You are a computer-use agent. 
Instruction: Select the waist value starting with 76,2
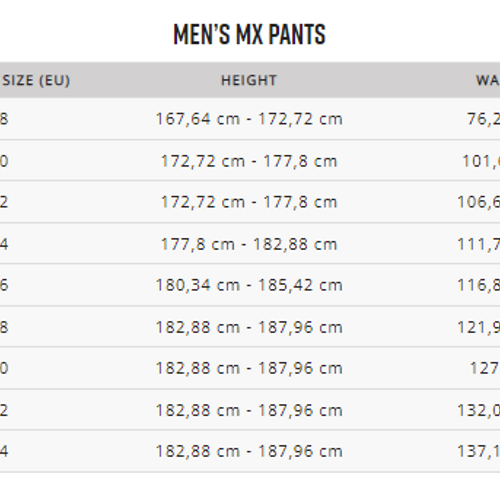[483, 119]
